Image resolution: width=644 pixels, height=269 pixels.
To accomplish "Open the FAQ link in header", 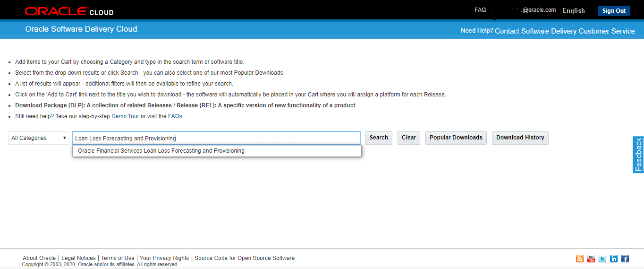I will [480, 10].
